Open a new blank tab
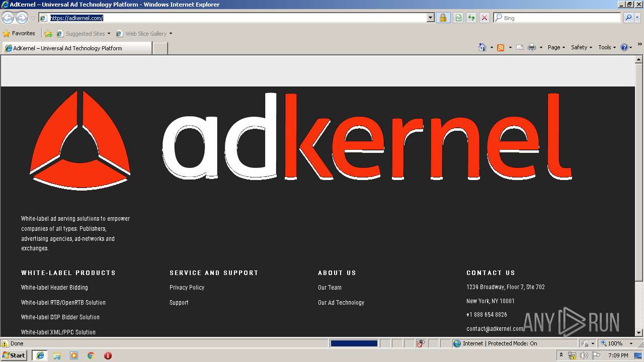The width and height of the screenshot is (644, 362). tap(160, 48)
